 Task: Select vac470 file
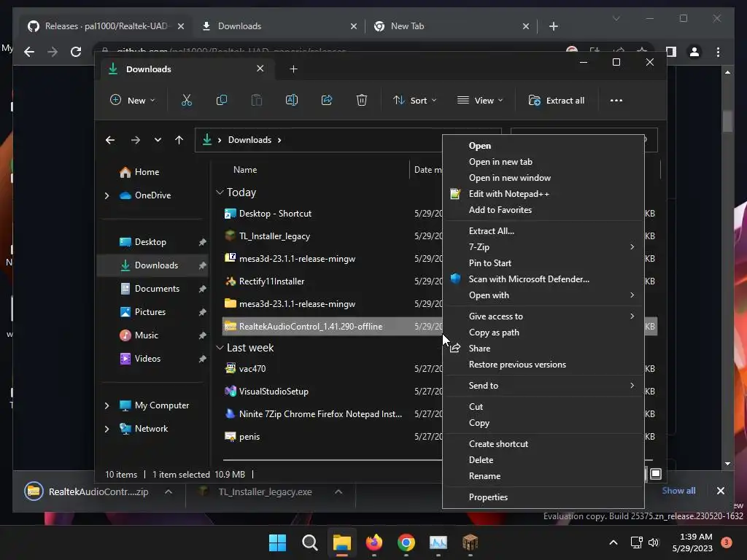252,369
